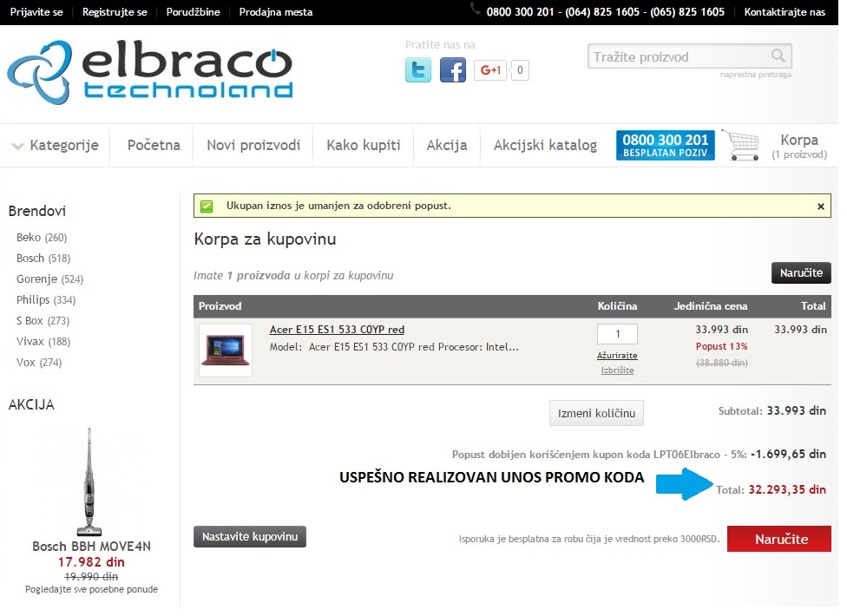The image size is (847, 616).
Task: Click the phone icon in the top bar
Action: (x=475, y=9)
